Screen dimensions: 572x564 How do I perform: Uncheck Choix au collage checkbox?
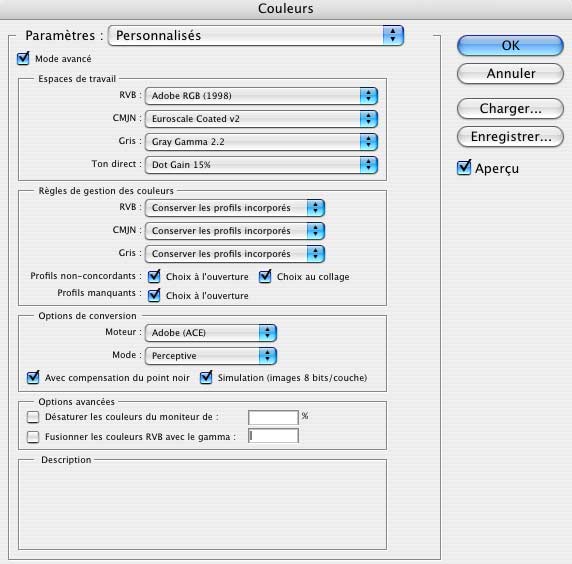pos(265,277)
